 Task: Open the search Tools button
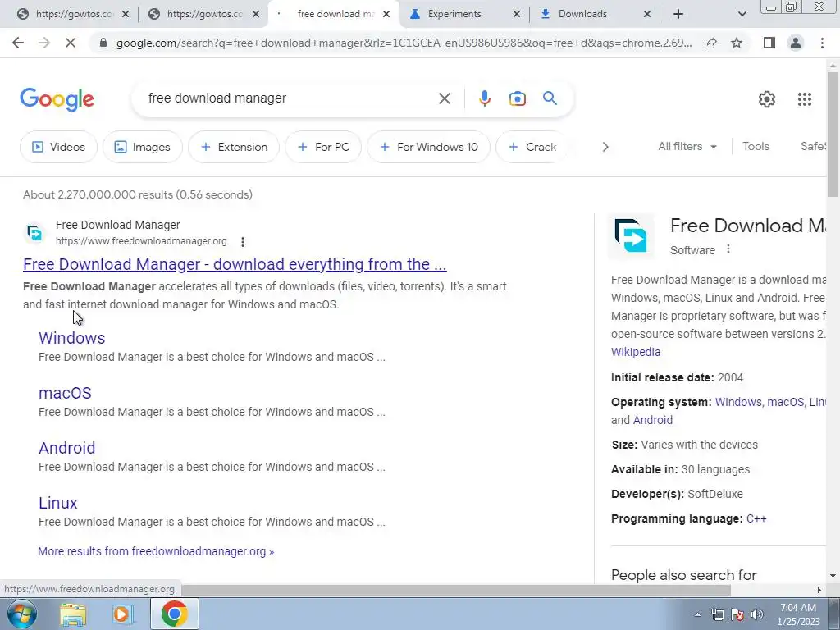coord(756,146)
